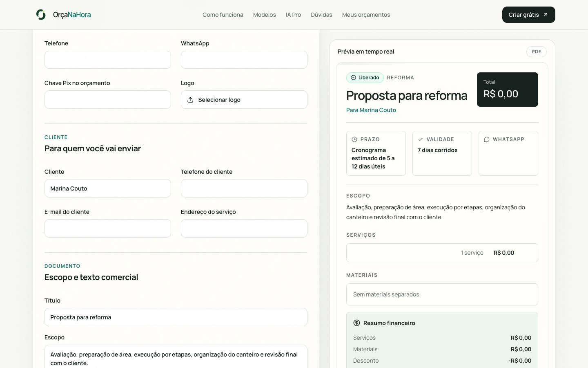The height and width of the screenshot is (368, 588).
Task: Click the Título field with Proposta para reforma
Action: (176, 317)
